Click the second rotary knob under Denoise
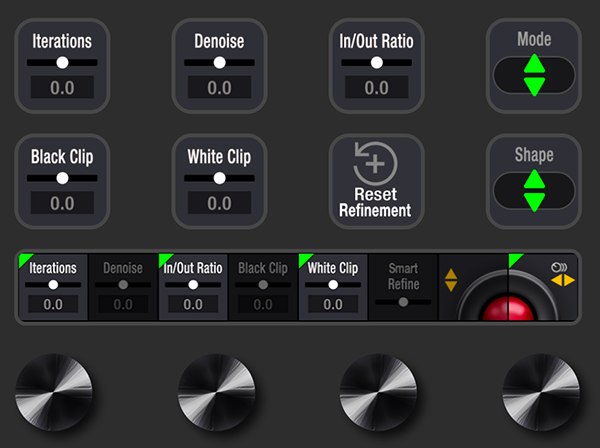 217,392
